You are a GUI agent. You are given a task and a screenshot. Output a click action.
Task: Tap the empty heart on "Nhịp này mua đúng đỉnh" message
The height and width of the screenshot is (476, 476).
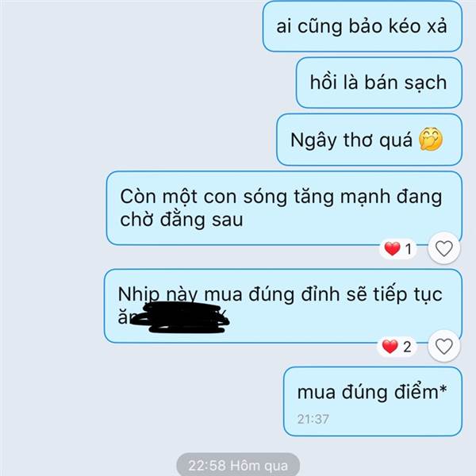pos(444,346)
